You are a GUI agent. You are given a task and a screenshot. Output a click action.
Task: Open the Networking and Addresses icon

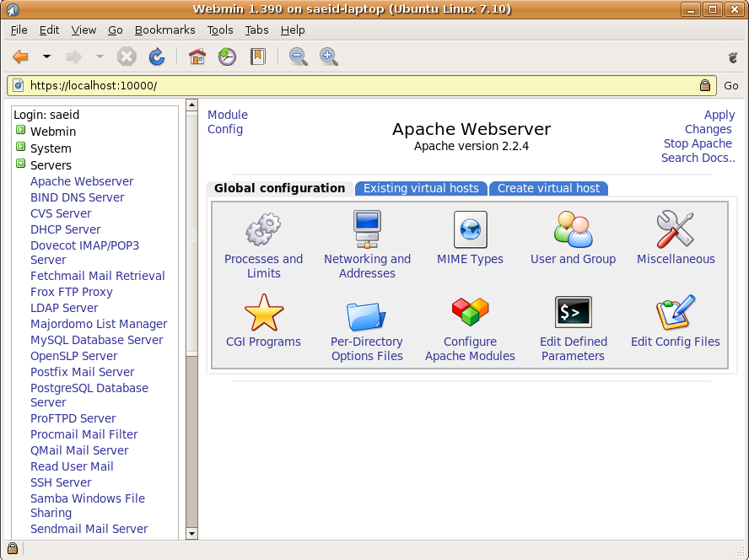[x=367, y=229]
